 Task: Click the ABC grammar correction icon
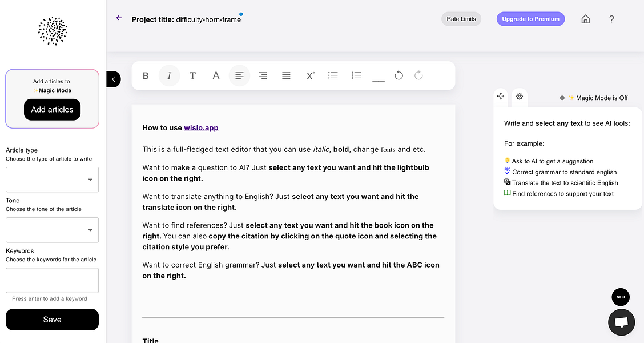point(507,171)
